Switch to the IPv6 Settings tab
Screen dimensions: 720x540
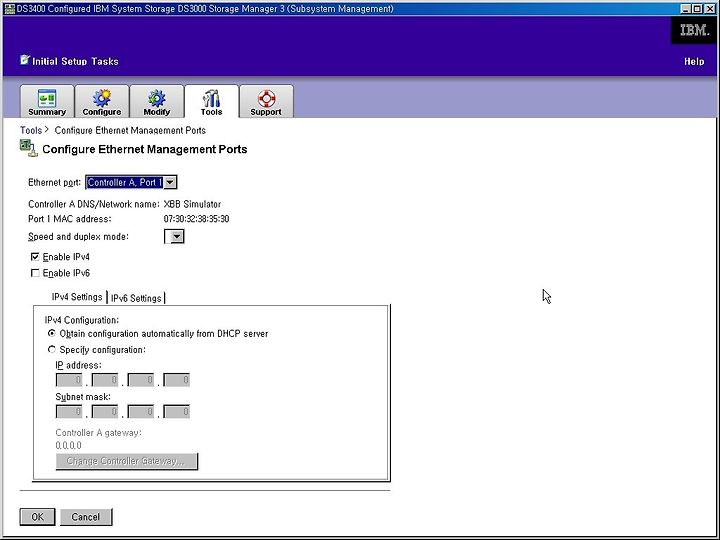[x=136, y=298]
